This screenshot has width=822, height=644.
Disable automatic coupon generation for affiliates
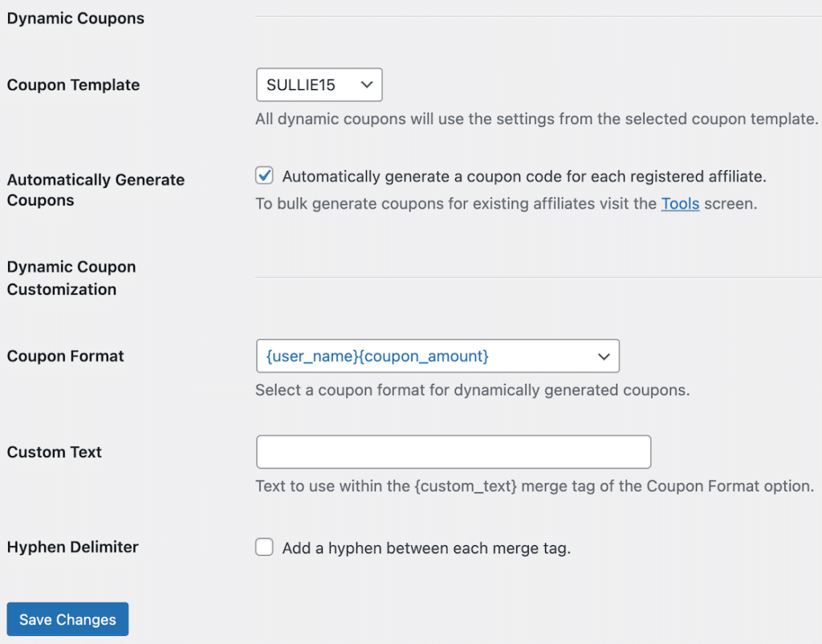pyautogui.click(x=264, y=175)
